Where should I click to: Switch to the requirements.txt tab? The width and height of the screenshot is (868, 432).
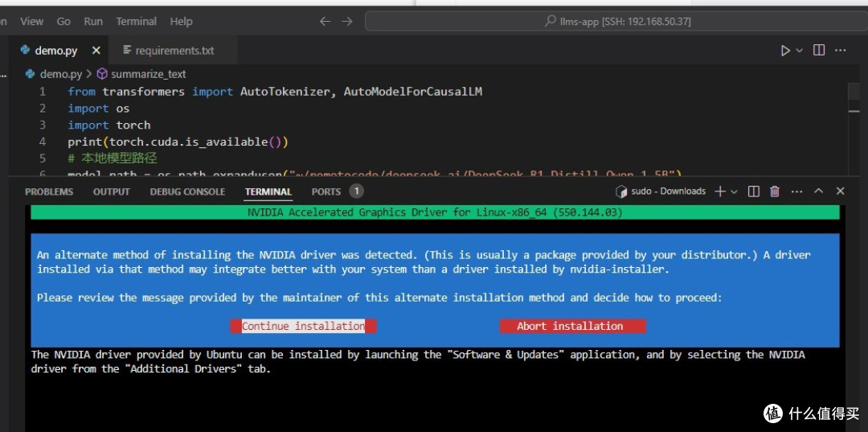coord(174,51)
